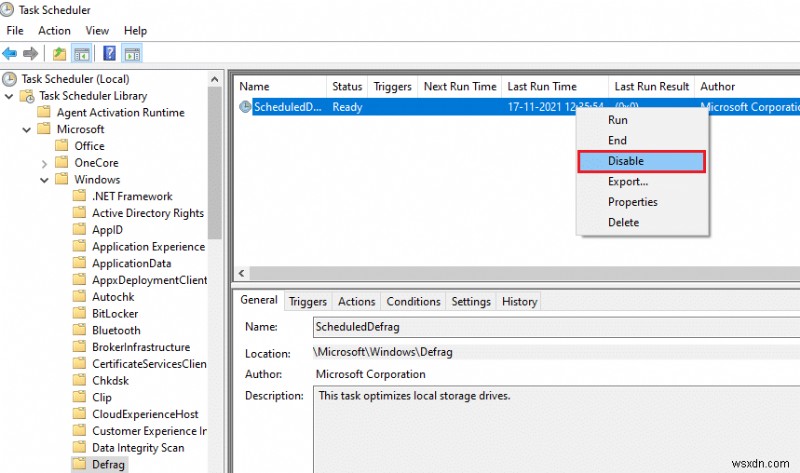
Task: Open the Action menu
Action: click(54, 31)
